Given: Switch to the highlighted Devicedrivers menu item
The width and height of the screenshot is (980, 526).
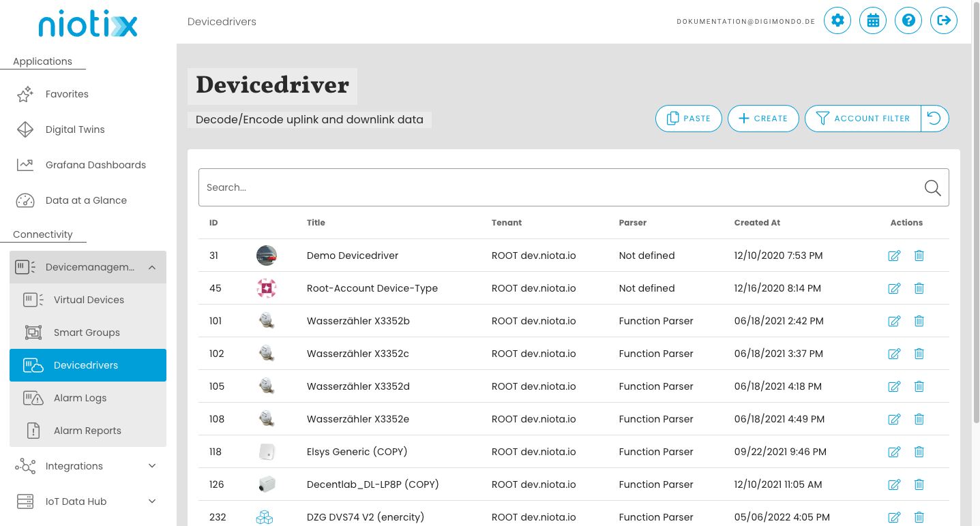Looking at the screenshot, I should click(87, 365).
